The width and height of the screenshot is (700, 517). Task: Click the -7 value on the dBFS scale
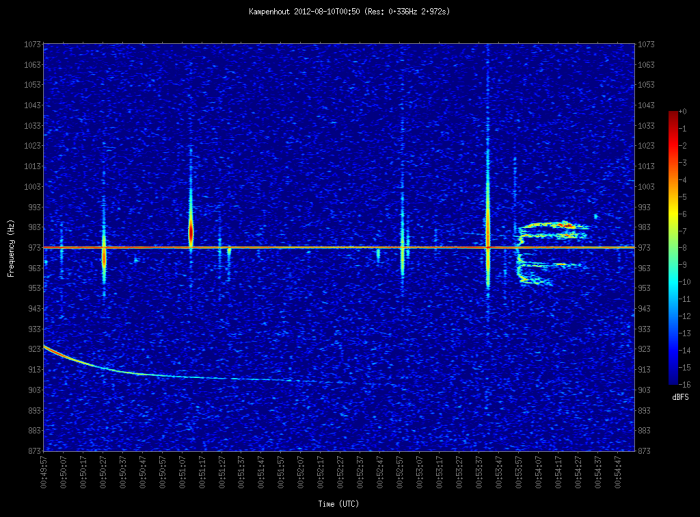(683, 231)
